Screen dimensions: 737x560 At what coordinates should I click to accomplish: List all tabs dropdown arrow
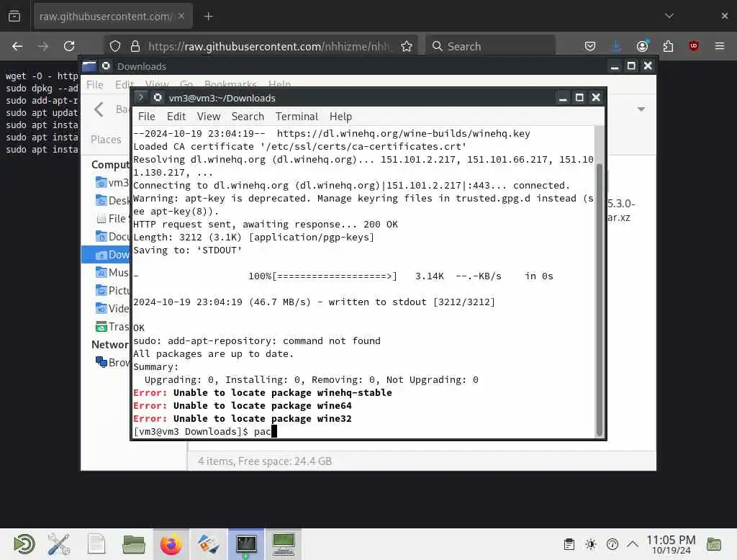click(x=669, y=16)
